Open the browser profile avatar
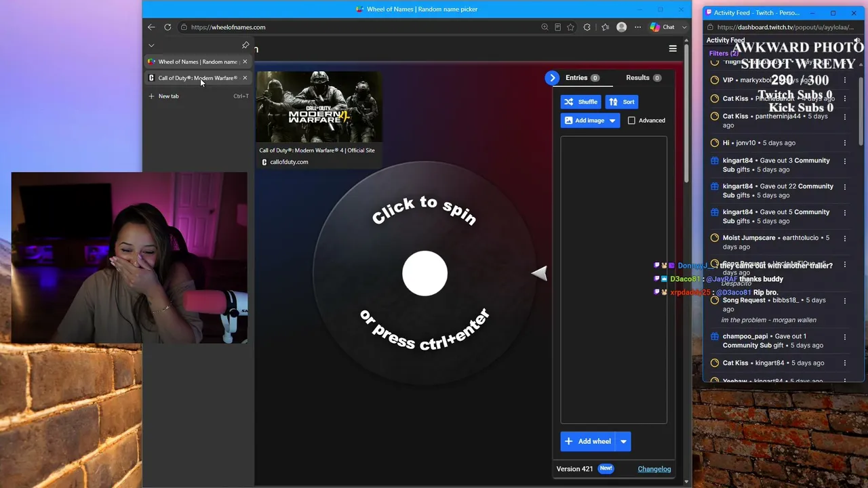Image resolution: width=868 pixels, height=488 pixels. click(621, 27)
